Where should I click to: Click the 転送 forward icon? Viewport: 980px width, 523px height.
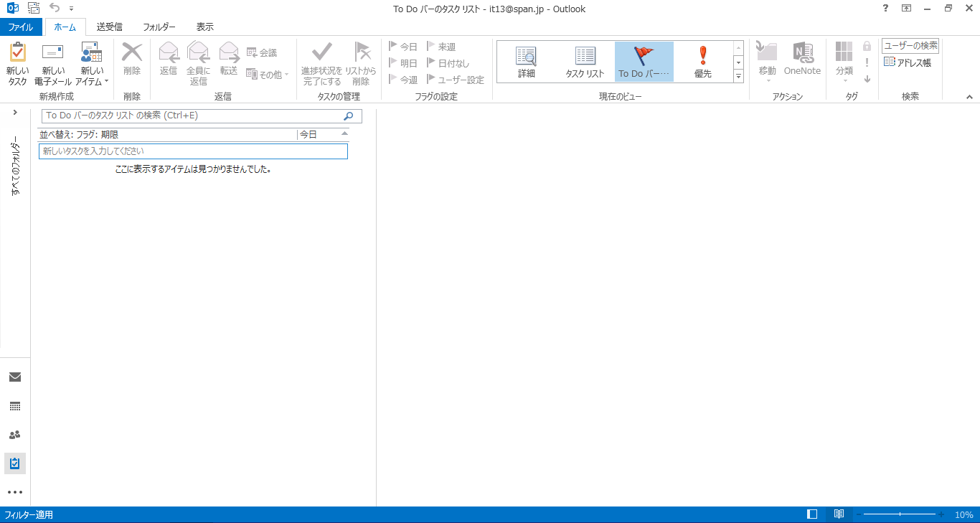click(229, 52)
